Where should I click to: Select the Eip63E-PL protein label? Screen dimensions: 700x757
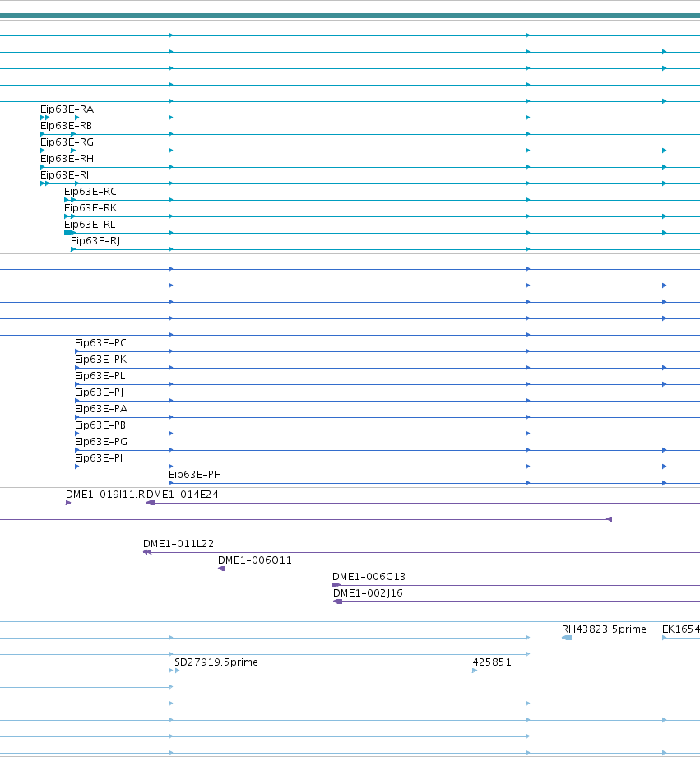tap(100, 376)
